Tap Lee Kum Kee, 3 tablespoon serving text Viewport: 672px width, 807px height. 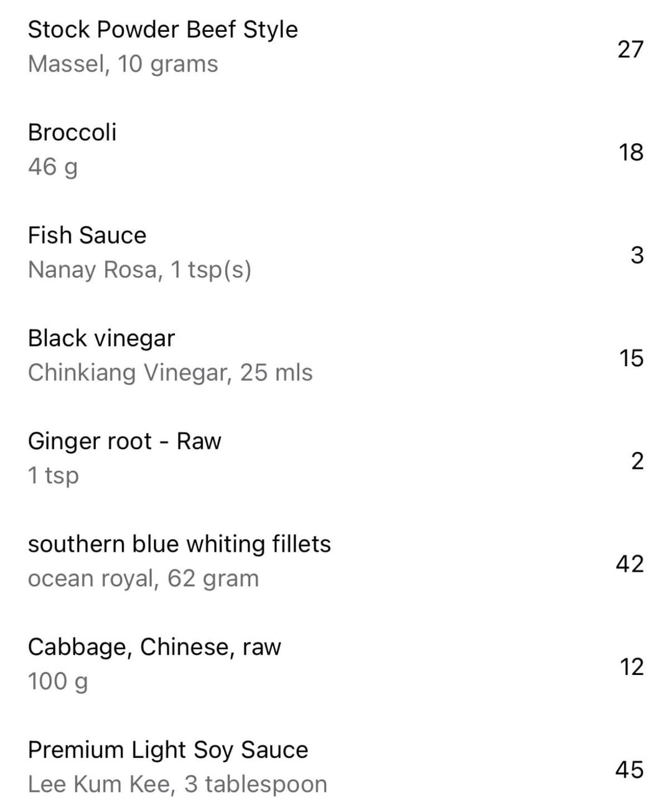pos(177,784)
